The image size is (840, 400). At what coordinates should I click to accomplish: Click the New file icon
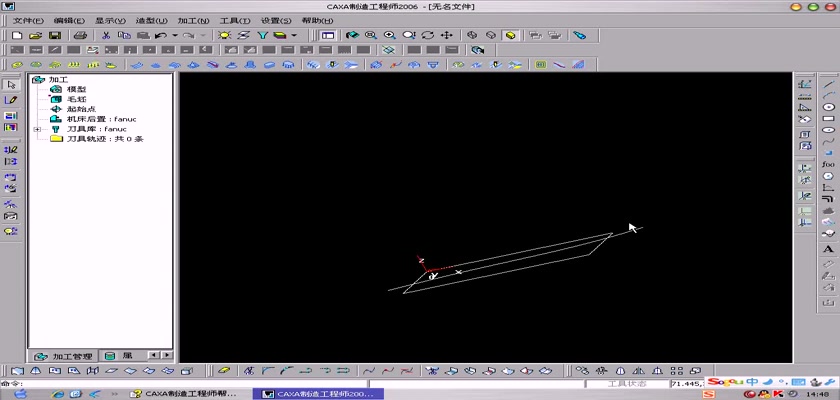[17, 35]
